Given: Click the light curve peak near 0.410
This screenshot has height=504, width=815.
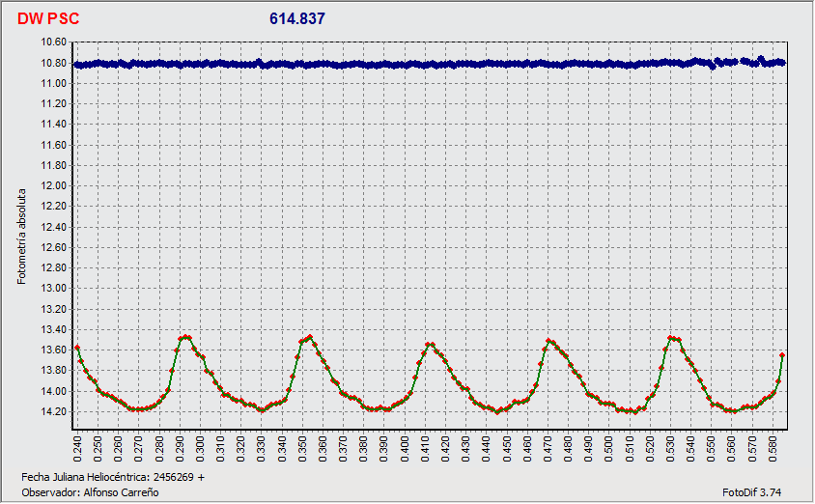Looking at the screenshot, I should 431,344.
